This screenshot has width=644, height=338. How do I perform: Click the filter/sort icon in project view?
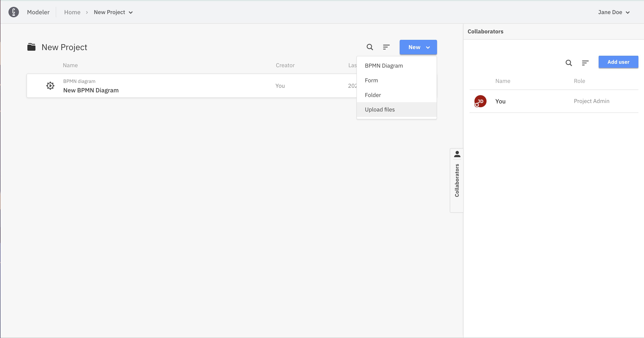click(386, 47)
